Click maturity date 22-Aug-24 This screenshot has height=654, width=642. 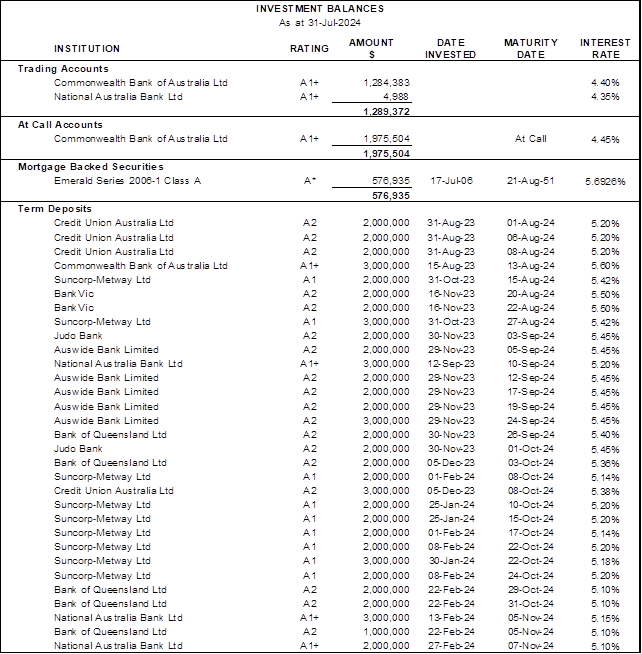tap(531, 308)
